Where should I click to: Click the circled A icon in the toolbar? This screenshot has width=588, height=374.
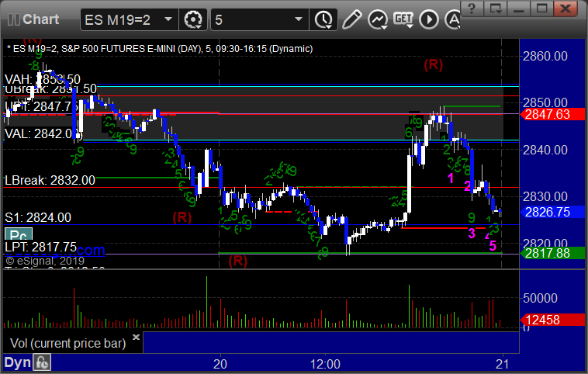(x=452, y=19)
